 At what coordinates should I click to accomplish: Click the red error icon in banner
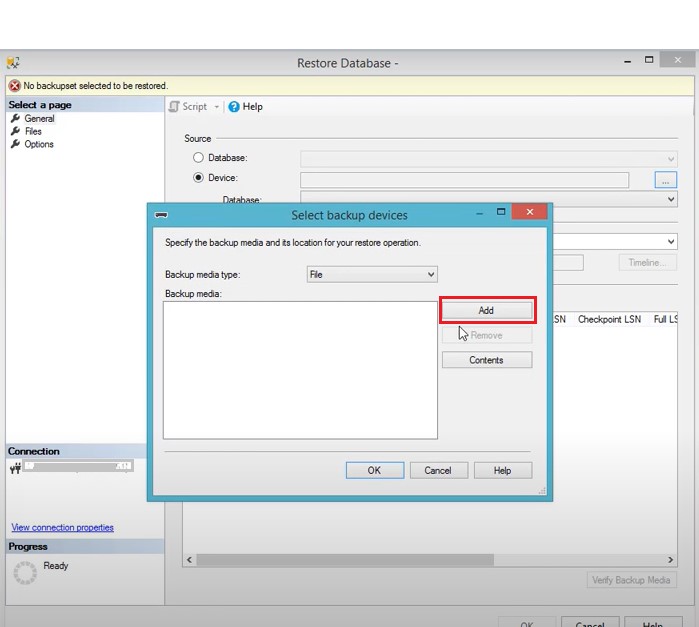coord(14,86)
